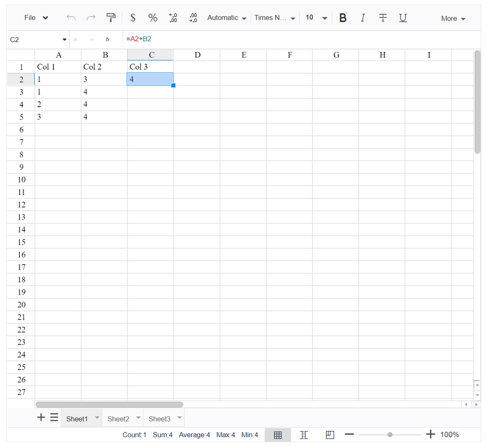This screenshot has width=488, height=448.
Task: Click cell B2 containing 3
Action: point(104,79)
